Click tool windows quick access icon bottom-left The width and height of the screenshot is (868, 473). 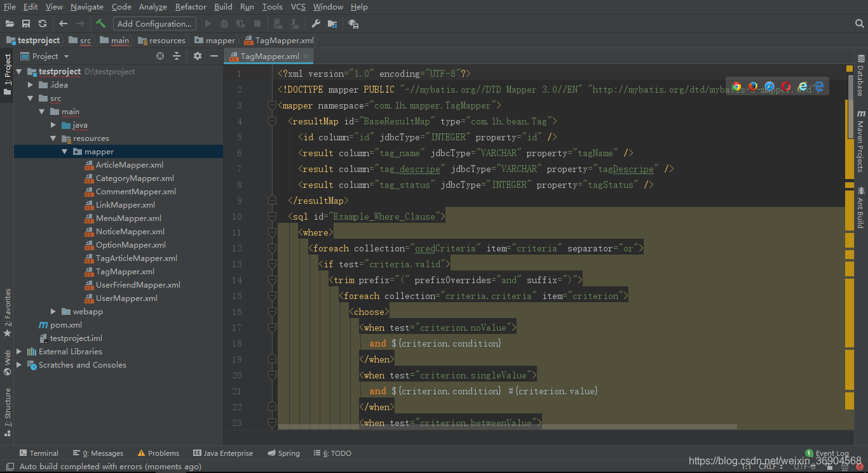pos(10,467)
